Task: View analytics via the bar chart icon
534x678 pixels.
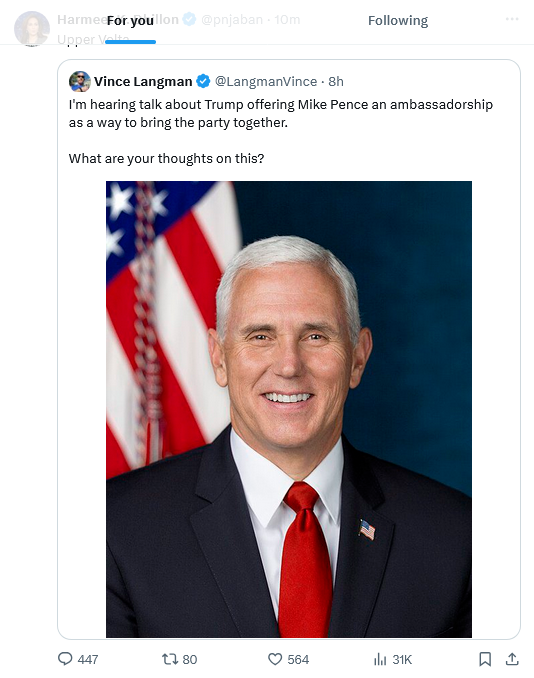Action: click(380, 659)
